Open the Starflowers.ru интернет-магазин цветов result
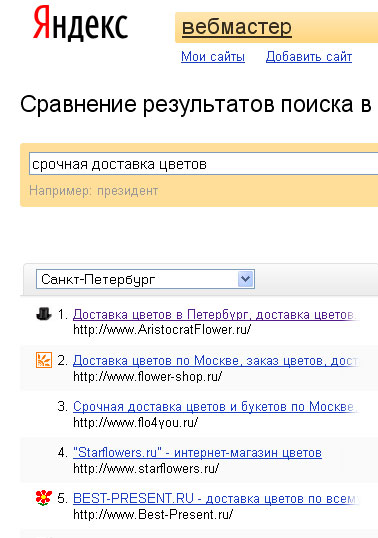 click(x=197, y=453)
